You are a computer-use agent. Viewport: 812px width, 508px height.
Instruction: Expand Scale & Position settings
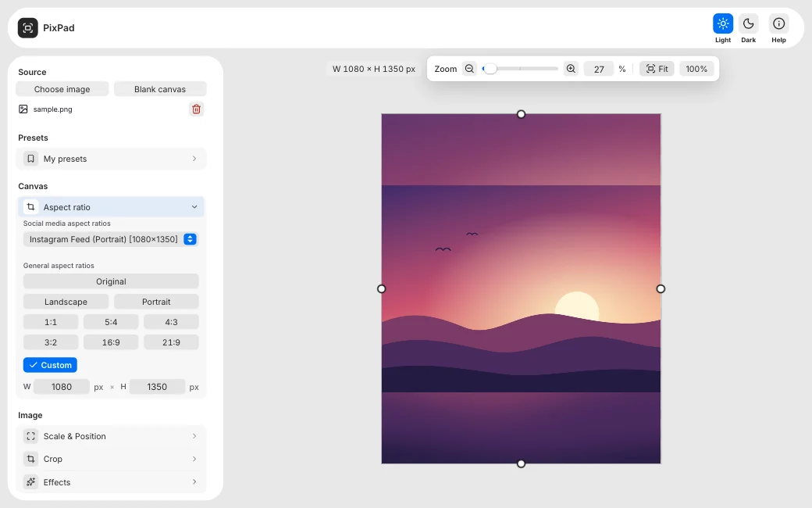112,436
